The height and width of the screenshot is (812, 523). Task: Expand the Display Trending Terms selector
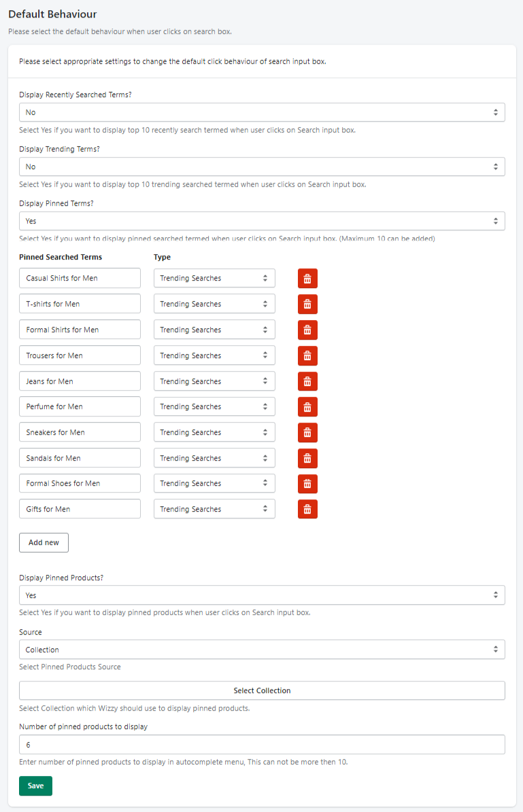(x=262, y=166)
